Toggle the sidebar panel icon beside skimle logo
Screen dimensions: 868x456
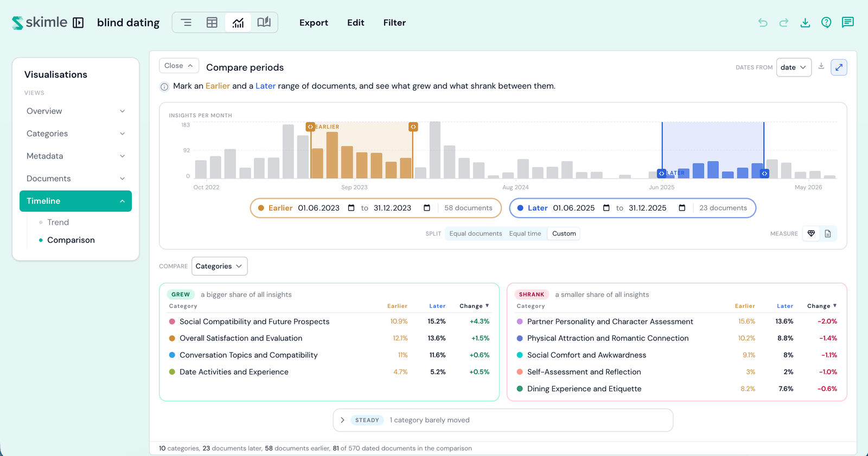pos(78,23)
